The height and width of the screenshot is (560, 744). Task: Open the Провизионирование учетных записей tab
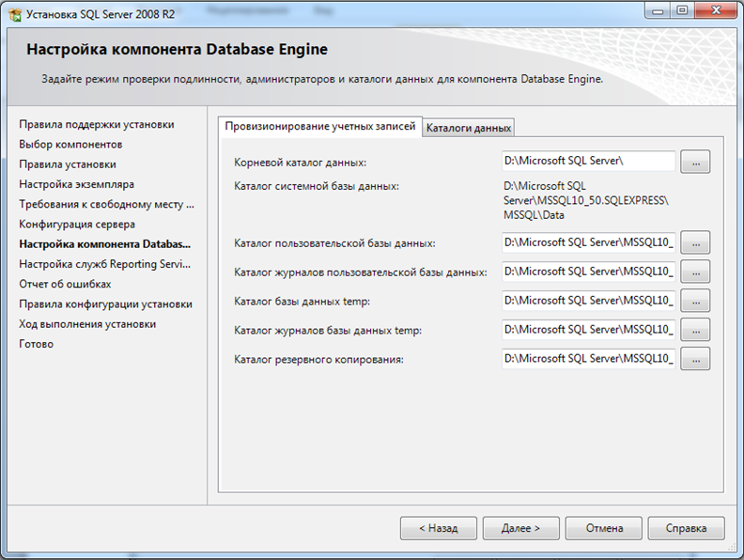[x=319, y=126]
